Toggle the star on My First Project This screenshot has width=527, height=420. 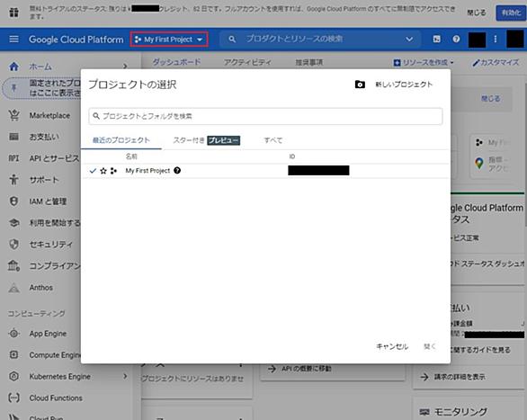tap(103, 171)
